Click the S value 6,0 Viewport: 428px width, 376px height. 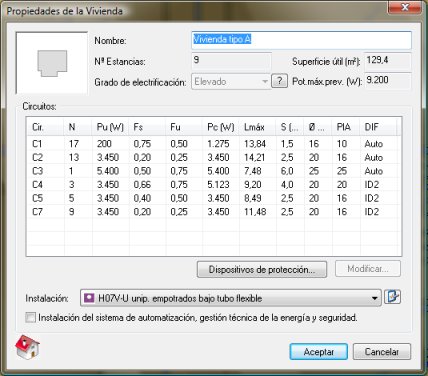tap(287, 171)
